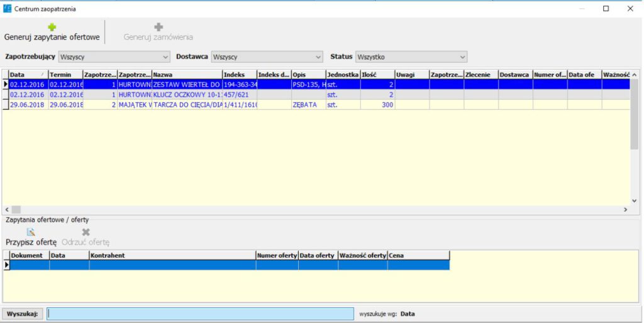Select the ZESTAW WIERTEŁ row name cell
The image size is (644, 323).
[187, 84]
